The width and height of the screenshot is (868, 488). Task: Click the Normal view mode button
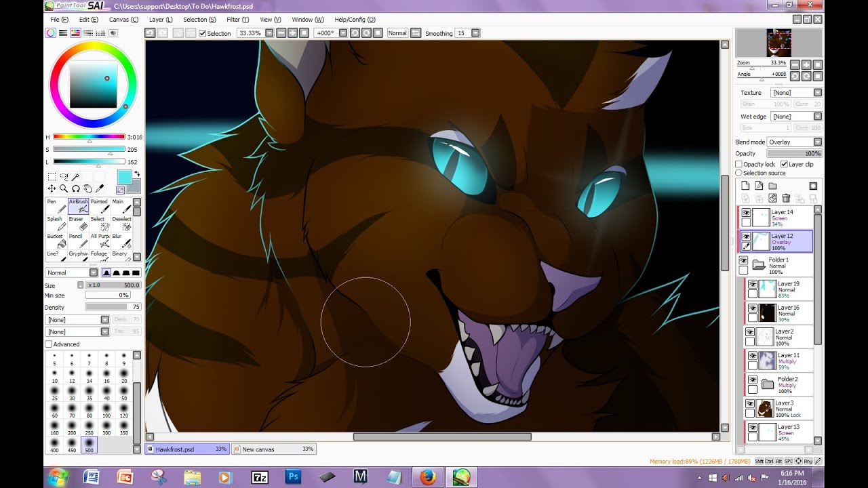click(397, 33)
